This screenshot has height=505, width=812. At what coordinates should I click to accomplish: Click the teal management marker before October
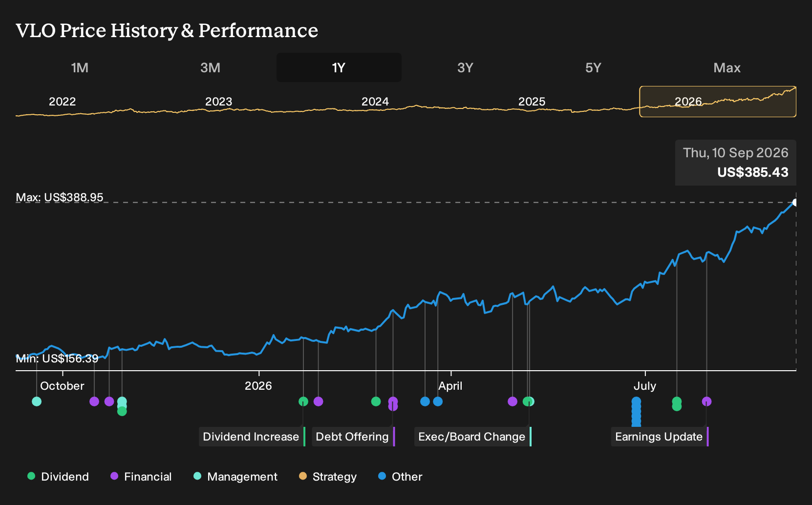37,401
